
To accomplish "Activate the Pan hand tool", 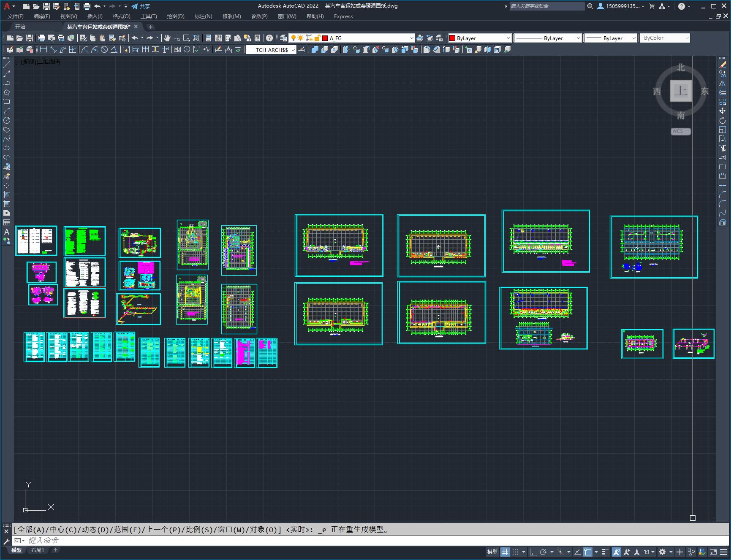I will (x=167, y=38).
